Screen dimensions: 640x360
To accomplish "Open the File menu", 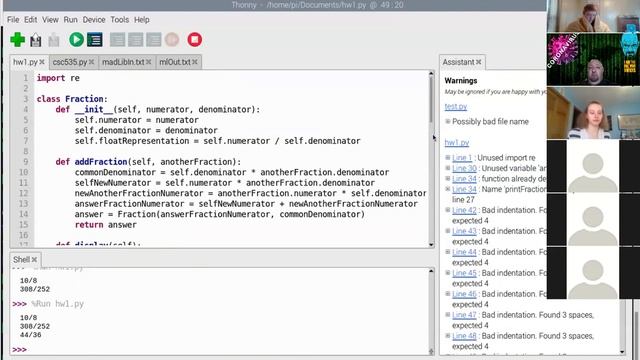I will [x=13, y=20].
